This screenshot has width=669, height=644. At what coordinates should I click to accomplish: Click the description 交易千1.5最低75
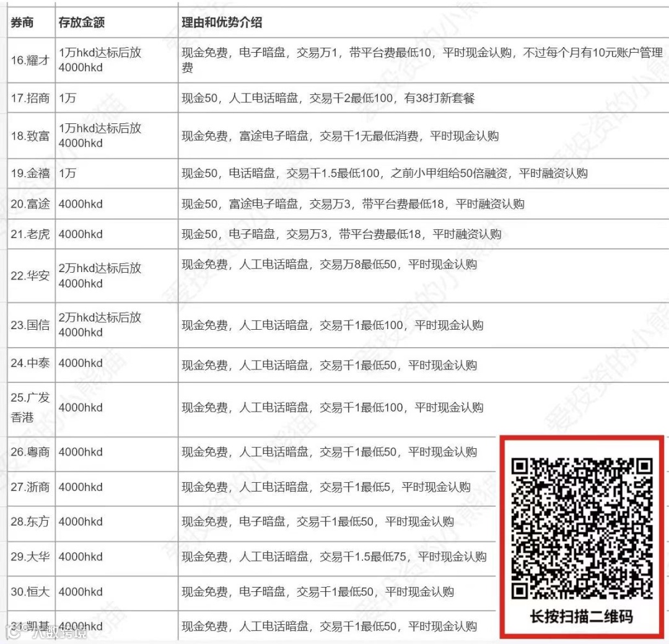334,557
